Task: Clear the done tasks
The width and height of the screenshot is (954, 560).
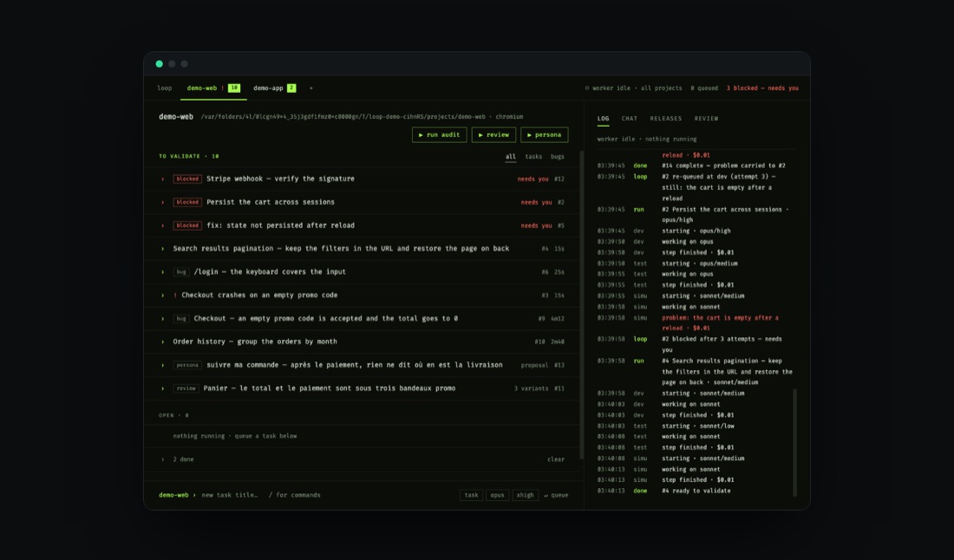Action: click(x=555, y=459)
